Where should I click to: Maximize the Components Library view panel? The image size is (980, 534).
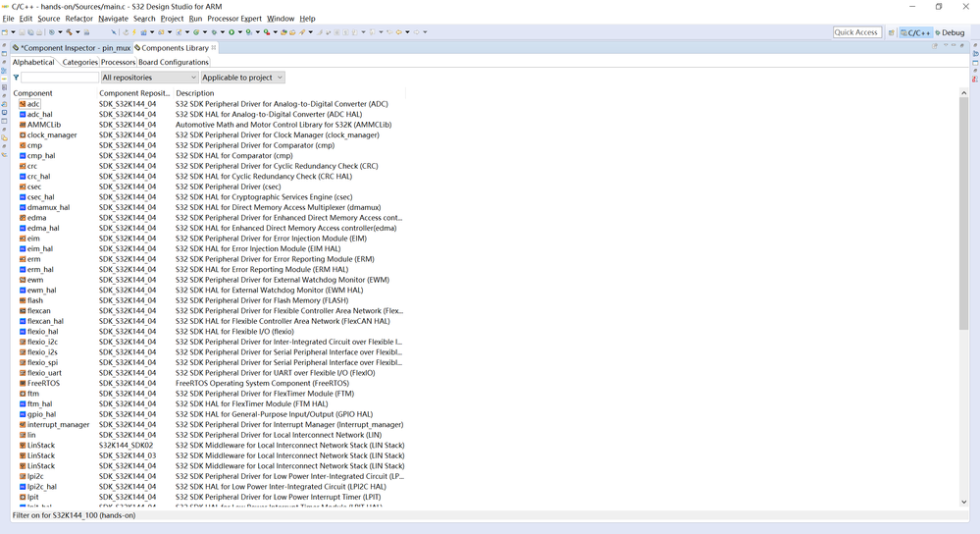962,46
